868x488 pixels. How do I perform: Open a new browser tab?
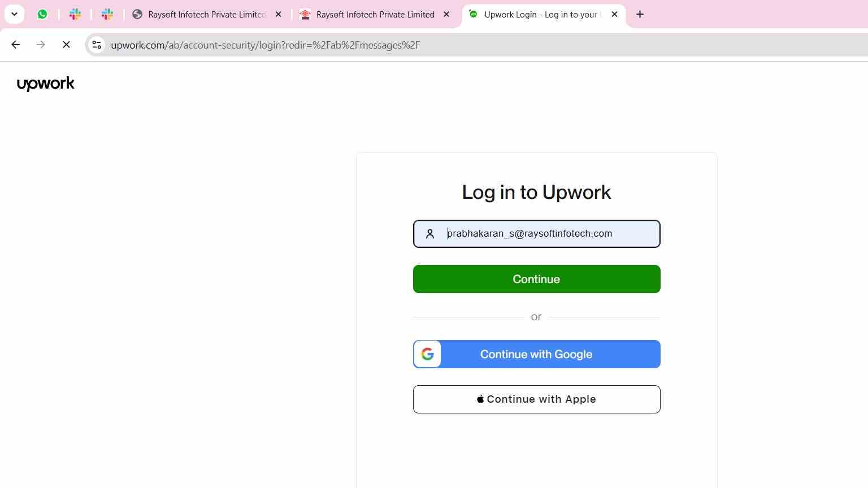pos(640,15)
